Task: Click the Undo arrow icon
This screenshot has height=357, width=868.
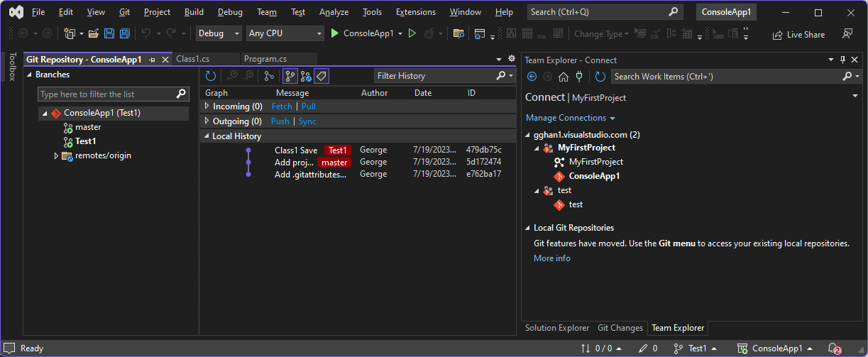Action: (145, 33)
